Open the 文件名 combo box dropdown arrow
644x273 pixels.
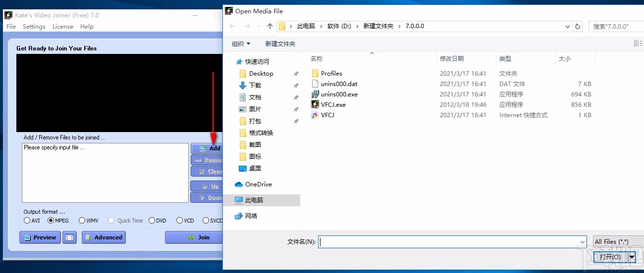(x=582, y=242)
